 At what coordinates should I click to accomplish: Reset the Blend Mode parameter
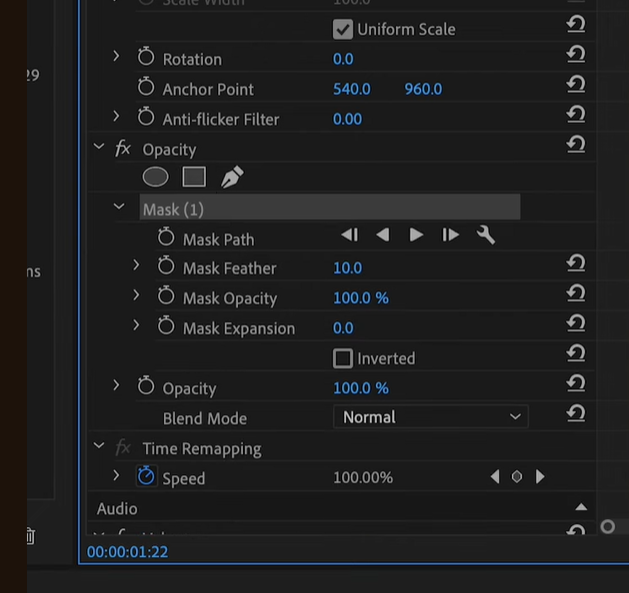(576, 414)
